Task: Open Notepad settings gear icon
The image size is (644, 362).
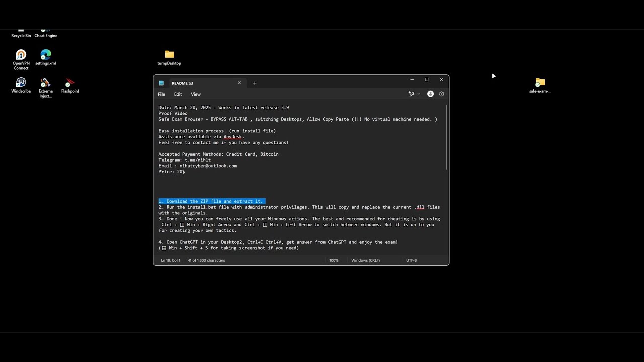Action: point(442,94)
